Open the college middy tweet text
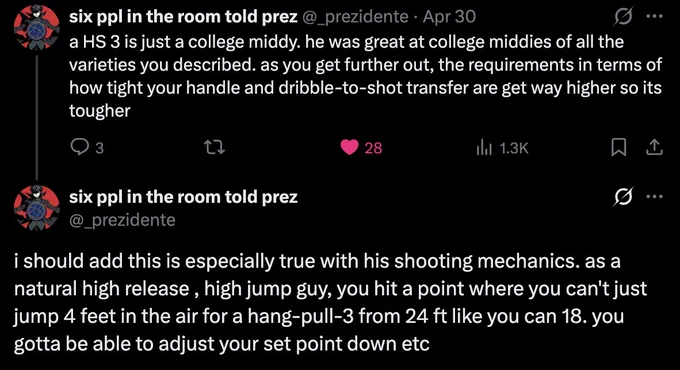This screenshot has width=680, height=370. click(x=365, y=76)
